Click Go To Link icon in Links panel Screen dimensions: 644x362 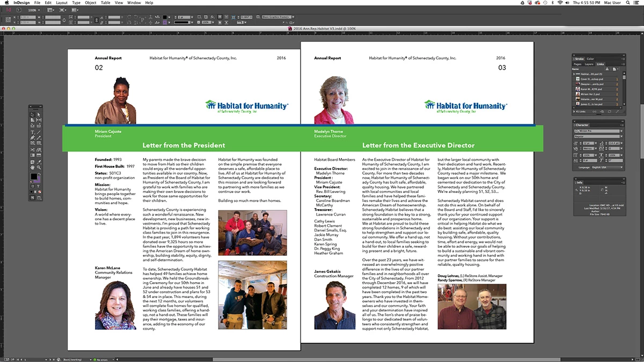point(602,112)
